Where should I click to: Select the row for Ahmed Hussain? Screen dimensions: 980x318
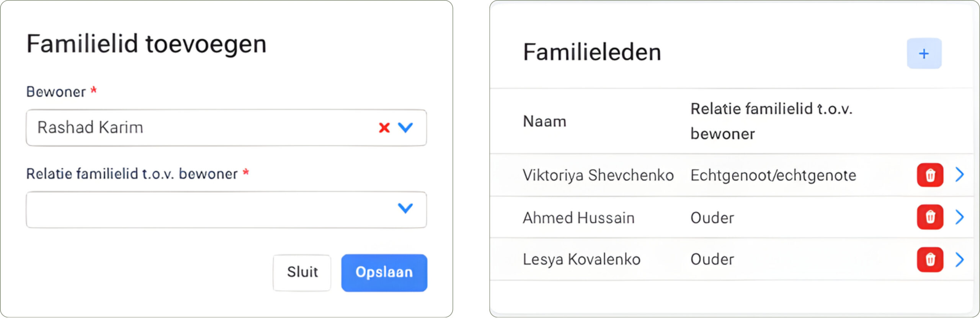(579, 217)
